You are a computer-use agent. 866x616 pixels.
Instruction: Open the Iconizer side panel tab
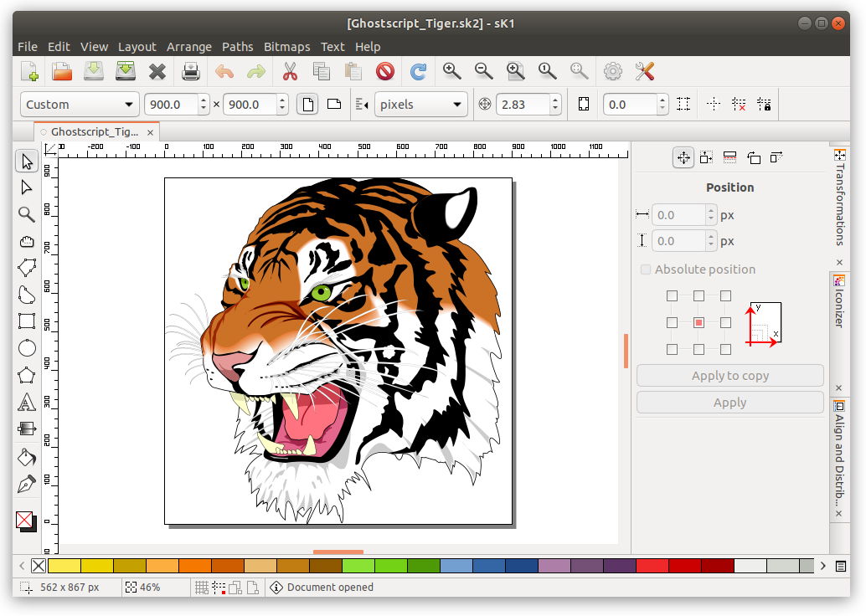click(x=839, y=301)
